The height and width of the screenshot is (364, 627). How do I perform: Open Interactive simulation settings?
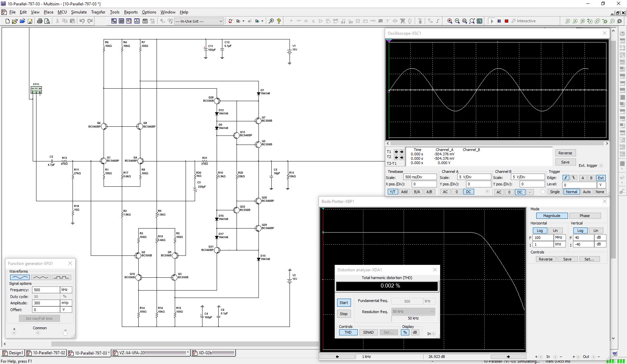coord(524,21)
